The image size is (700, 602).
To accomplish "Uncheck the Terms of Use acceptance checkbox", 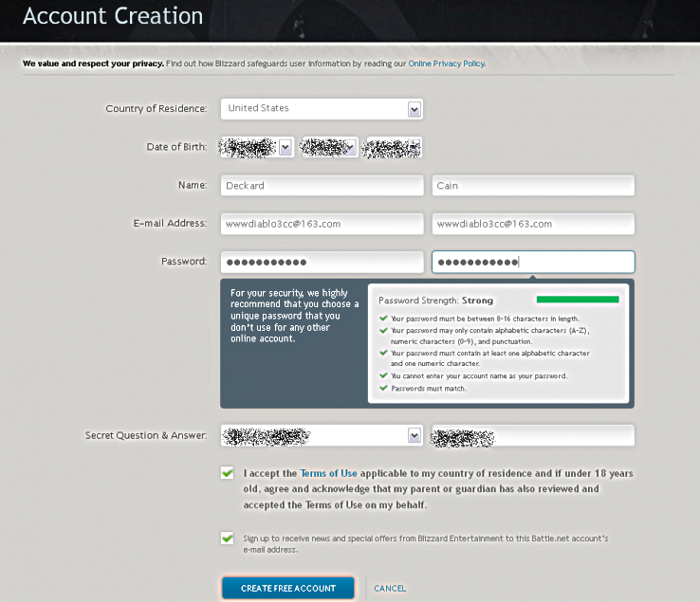I will 228,473.
